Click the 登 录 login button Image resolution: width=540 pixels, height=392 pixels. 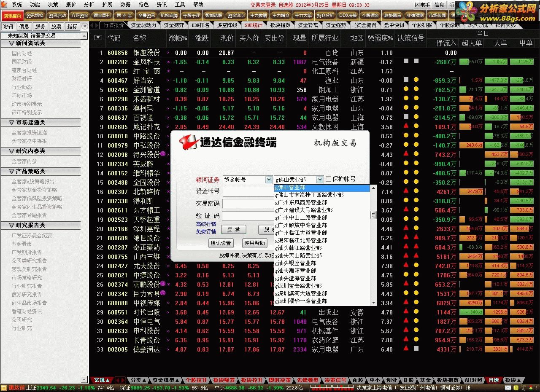234,229
